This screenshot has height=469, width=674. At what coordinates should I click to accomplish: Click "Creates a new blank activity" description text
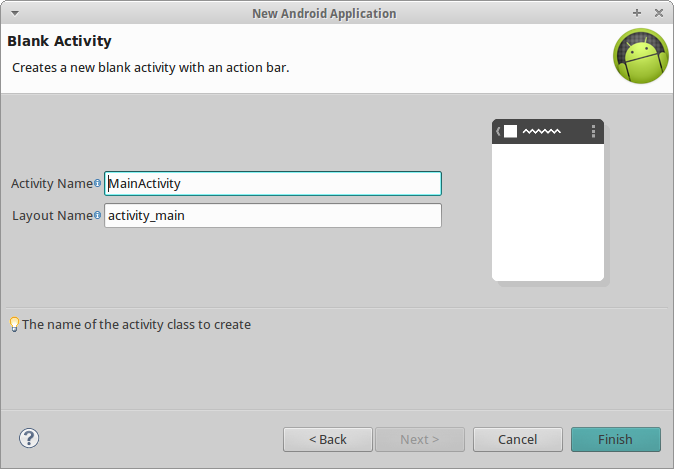(150, 67)
